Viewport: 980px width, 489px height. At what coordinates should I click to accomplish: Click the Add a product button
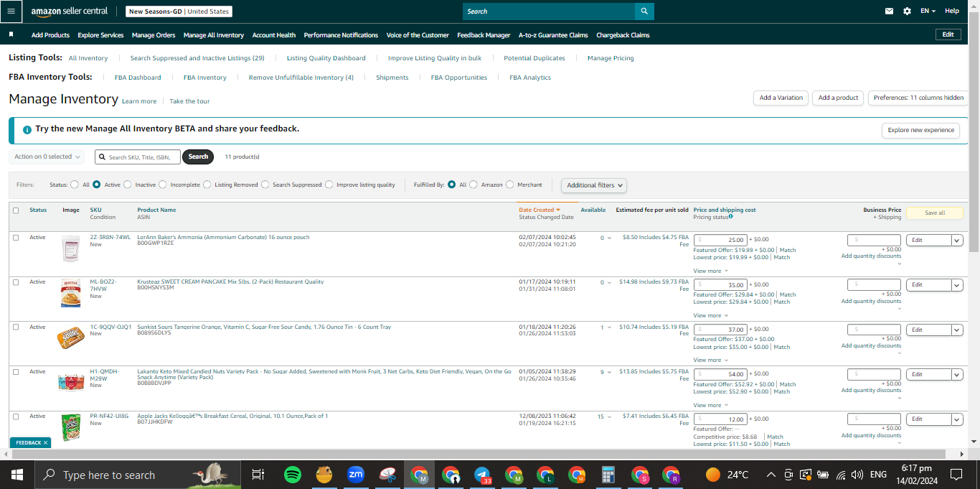click(x=838, y=98)
